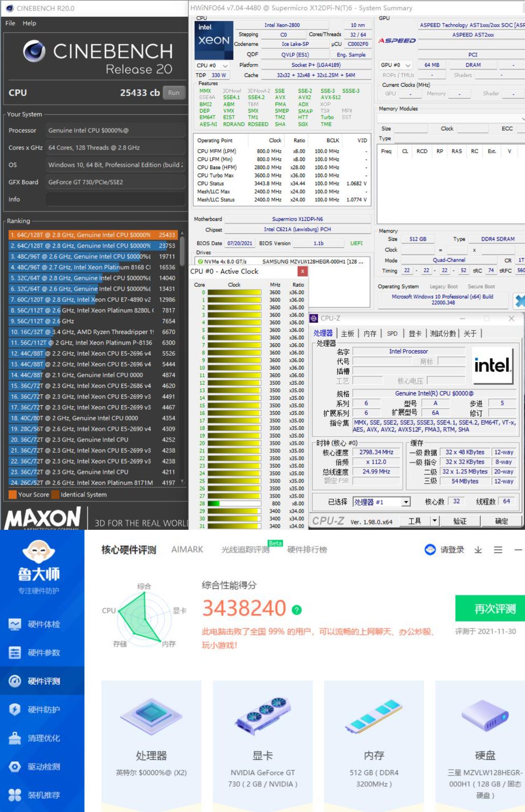Click the CPU-Z window title icon
This screenshot has height=812, width=525.
point(314,318)
